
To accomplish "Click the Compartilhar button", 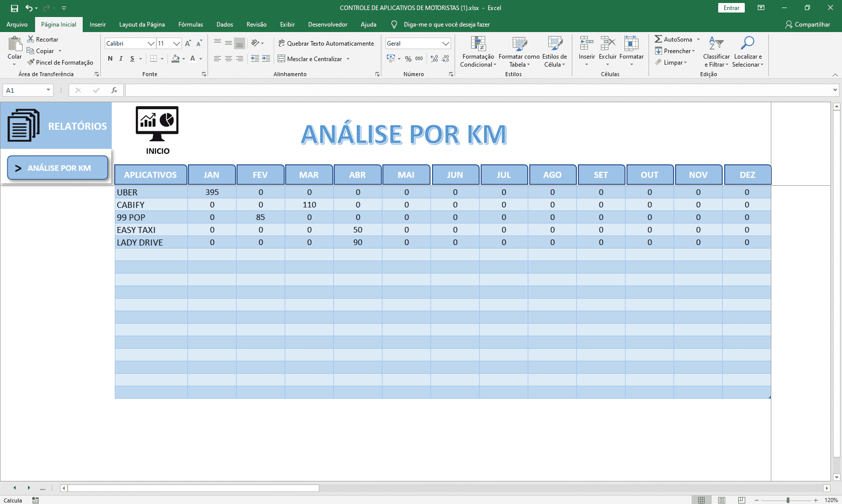I will point(807,25).
